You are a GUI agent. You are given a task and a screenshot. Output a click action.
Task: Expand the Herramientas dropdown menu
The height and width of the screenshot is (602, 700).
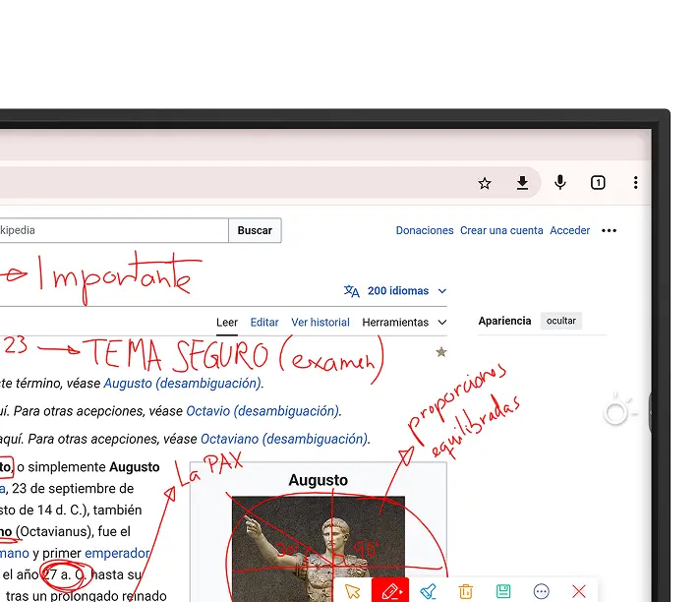[x=404, y=323]
